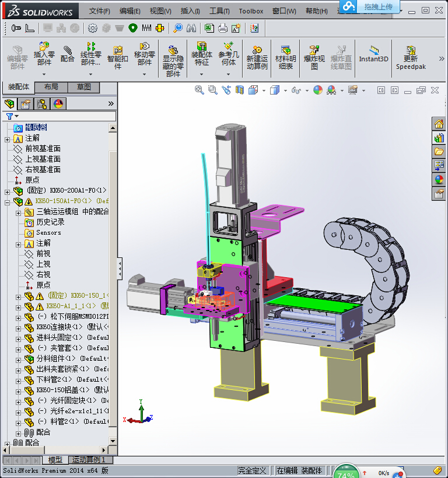Click tree scrollbar down arrow
The image size is (448, 478).
(x=113, y=441)
